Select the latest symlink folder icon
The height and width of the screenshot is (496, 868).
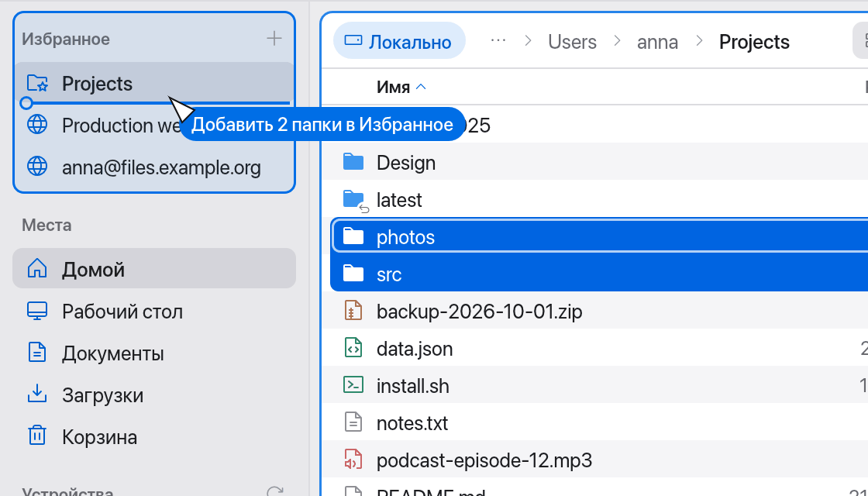pos(355,201)
